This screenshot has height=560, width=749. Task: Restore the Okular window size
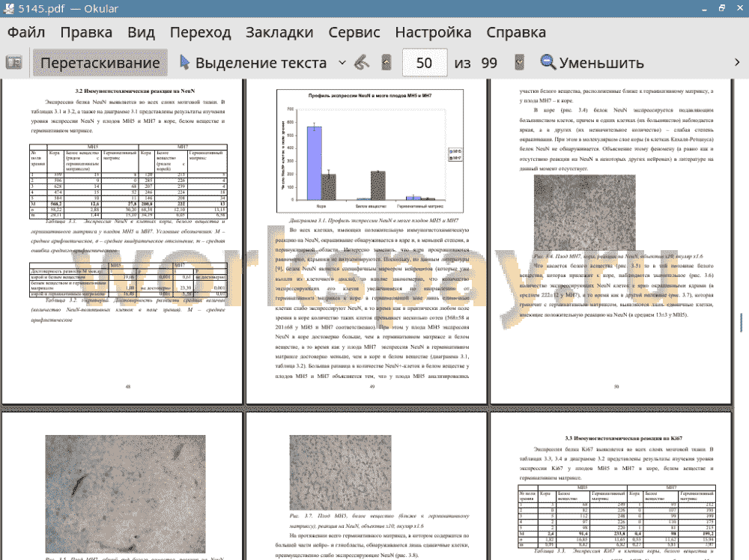coord(722,8)
